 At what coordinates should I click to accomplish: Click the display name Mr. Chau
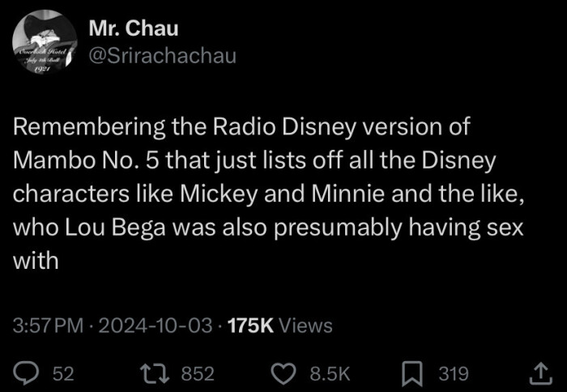click(x=134, y=28)
